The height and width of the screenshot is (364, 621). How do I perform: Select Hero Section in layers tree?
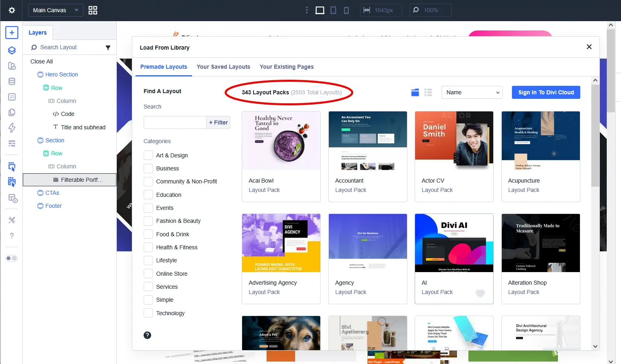(x=61, y=74)
